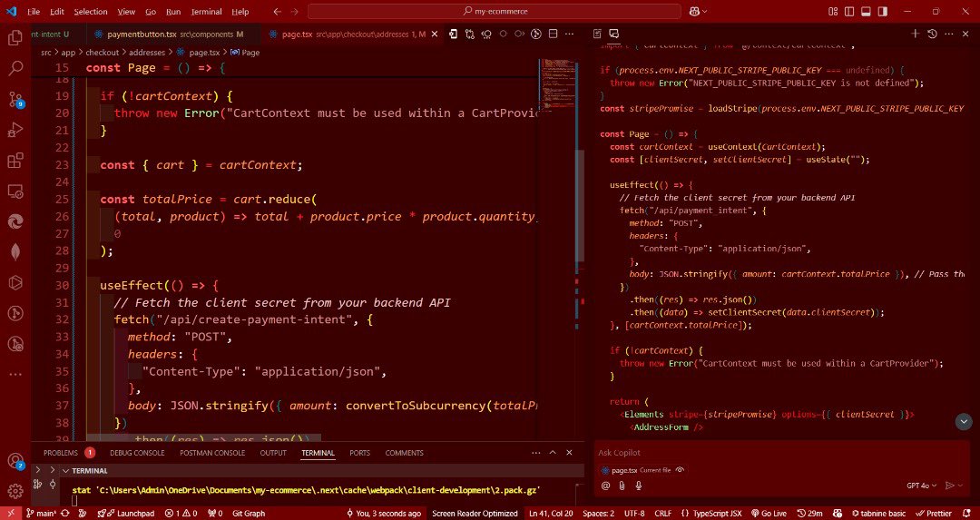Toggle Panel visibility layout button

(x=866, y=11)
